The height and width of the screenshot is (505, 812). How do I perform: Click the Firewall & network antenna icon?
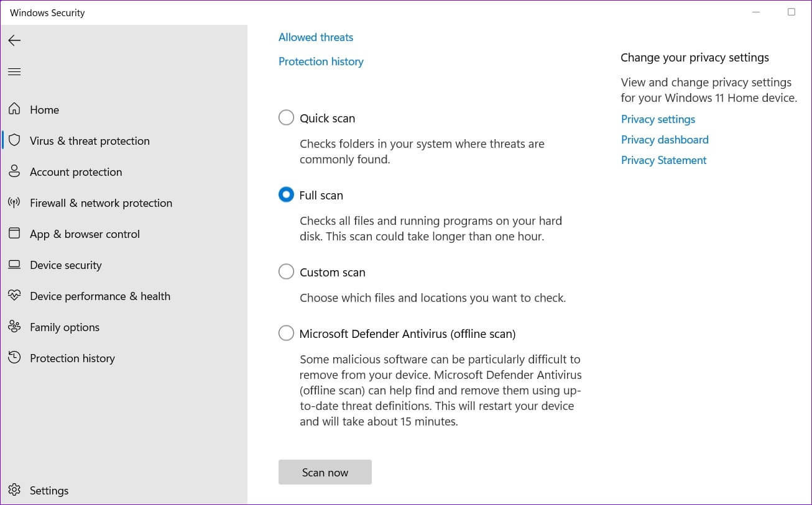tap(14, 202)
